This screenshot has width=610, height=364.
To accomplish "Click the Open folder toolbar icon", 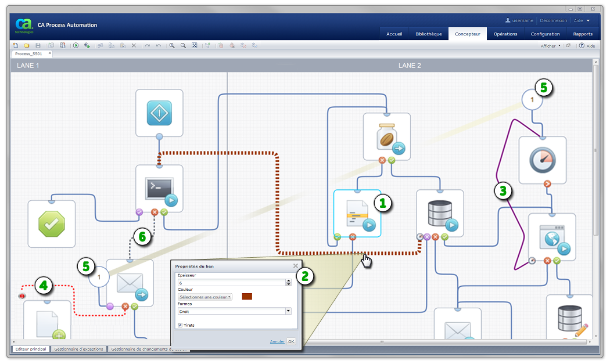I will pos(27,45).
